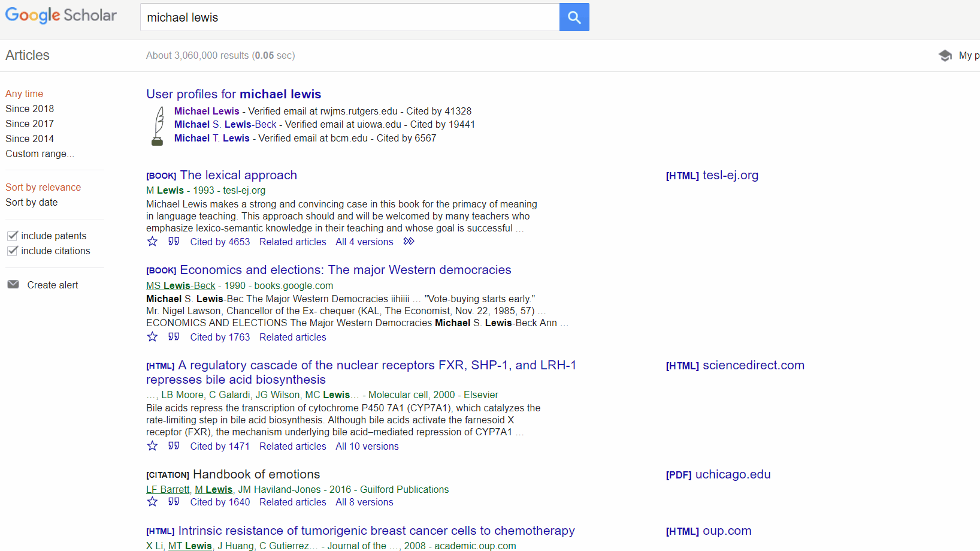Open the Custom range date filter
980x551 pixels.
[40, 153]
